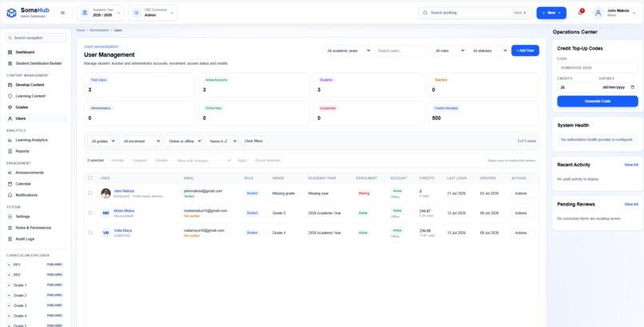Expand the PP2 curriculum node

[x=9, y=275]
